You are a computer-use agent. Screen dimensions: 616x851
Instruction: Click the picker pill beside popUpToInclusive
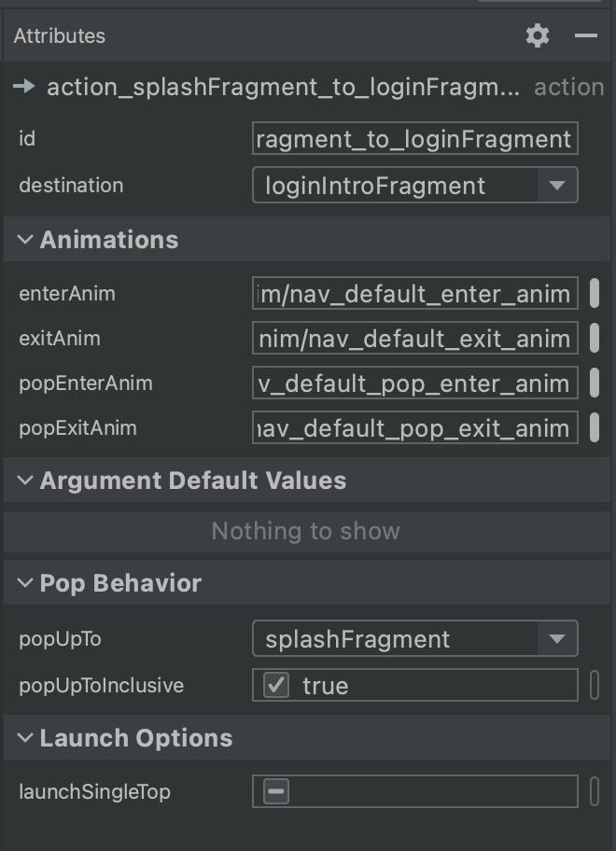point(595,686)
